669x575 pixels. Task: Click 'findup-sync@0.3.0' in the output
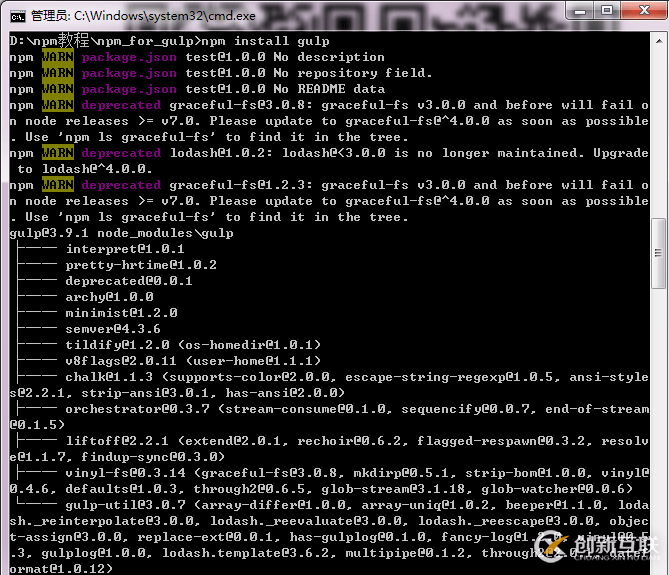tap(149, 457)
